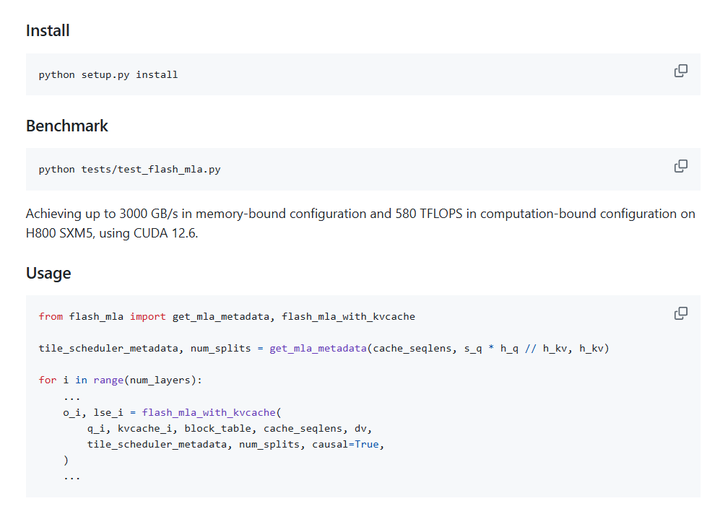Click the 'python tests/test_flash_mla.py' code line
The height and width of the screenshot is (514, 720).
(x=130, y=170)
